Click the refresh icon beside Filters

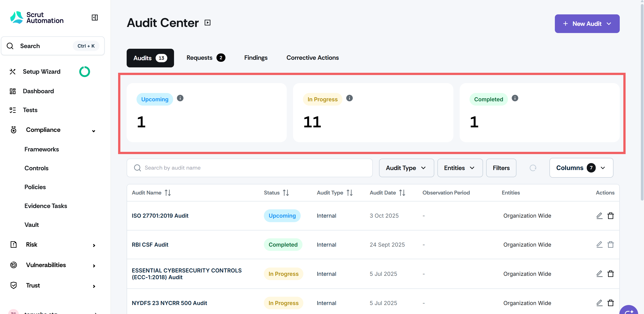tap(533, 168)
